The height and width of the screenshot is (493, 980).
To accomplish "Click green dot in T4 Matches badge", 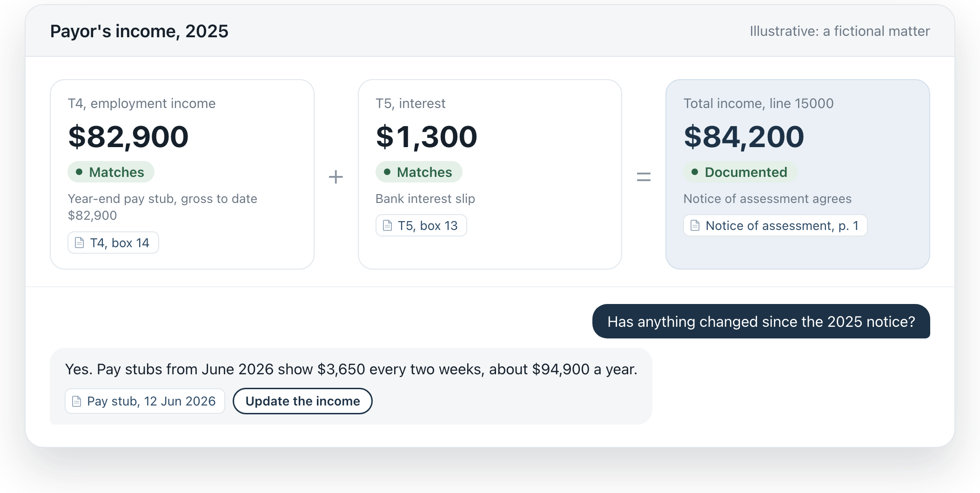I will tap(79, 172).
